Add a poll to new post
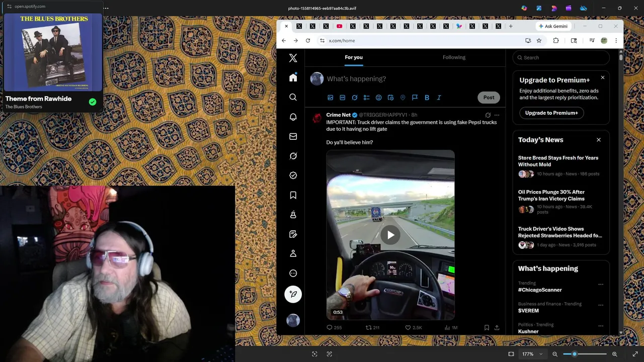 pos(366,98)
